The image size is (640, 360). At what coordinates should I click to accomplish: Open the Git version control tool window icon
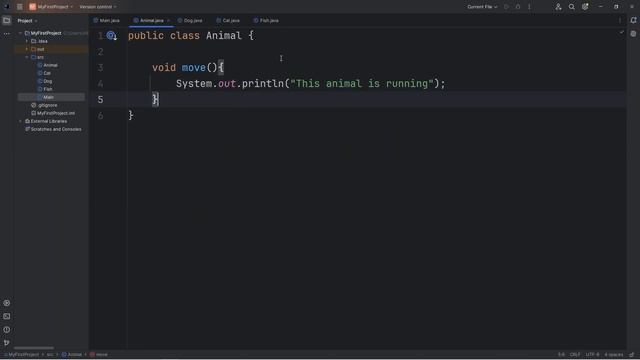7,343
